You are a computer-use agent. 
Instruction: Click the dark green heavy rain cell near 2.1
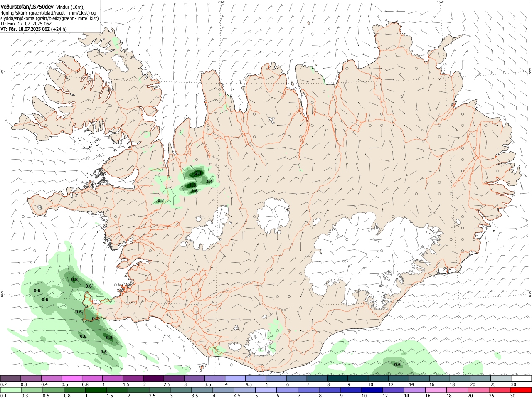click(x=195, y=172)
